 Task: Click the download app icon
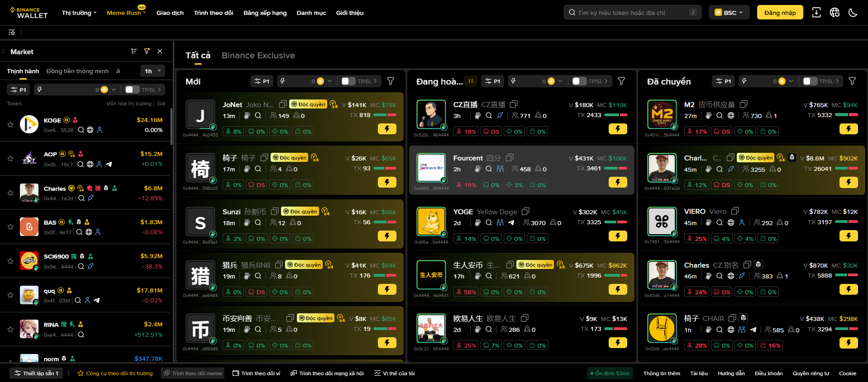click(x=816, y=13)
